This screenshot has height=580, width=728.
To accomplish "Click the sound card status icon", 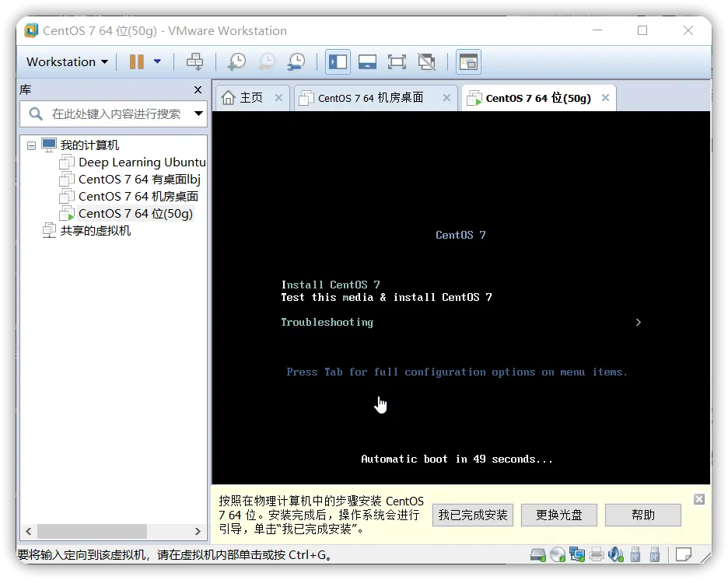I will [616, 554].
